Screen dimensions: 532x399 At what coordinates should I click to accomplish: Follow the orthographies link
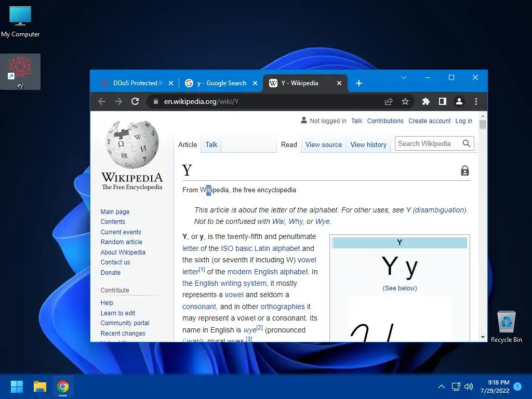pyautogui.click(x=282, y=307)
